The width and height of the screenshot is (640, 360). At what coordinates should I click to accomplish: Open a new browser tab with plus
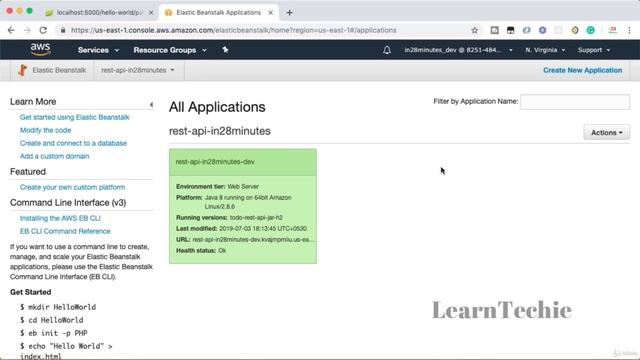(289, 13)
